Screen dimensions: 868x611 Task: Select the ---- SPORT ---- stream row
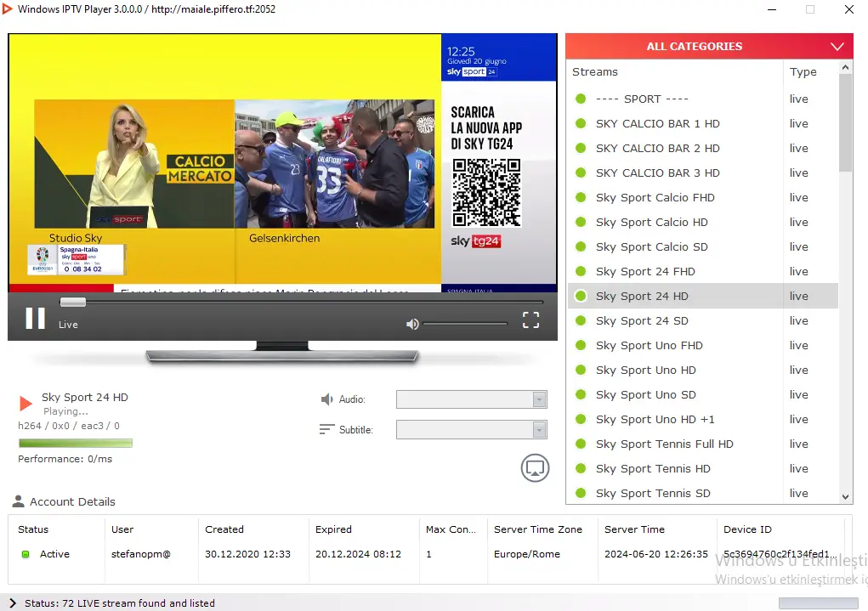point(702,99)
